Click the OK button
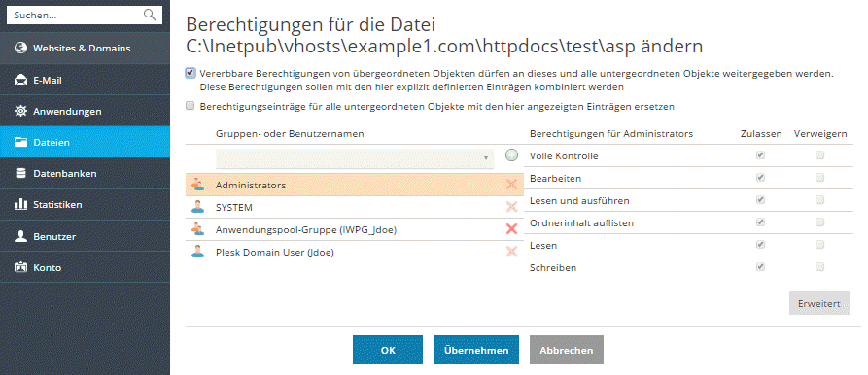The image size is (868, 375). 388,350
